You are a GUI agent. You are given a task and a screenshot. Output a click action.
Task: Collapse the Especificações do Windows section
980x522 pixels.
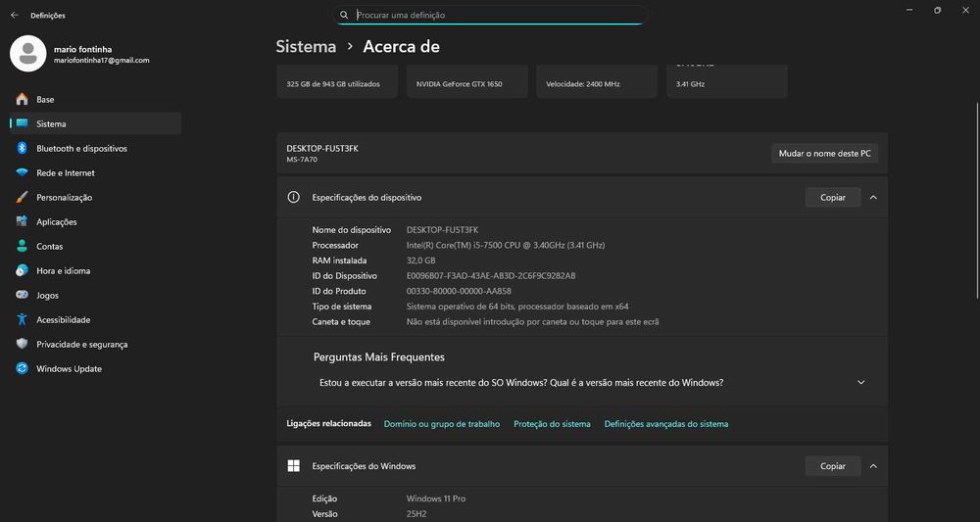pos(873,466)
